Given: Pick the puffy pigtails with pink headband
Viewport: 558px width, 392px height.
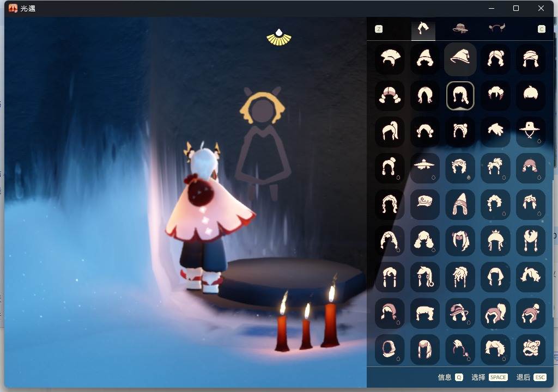Looking at the screenshot, I should (x=390, y=95).
